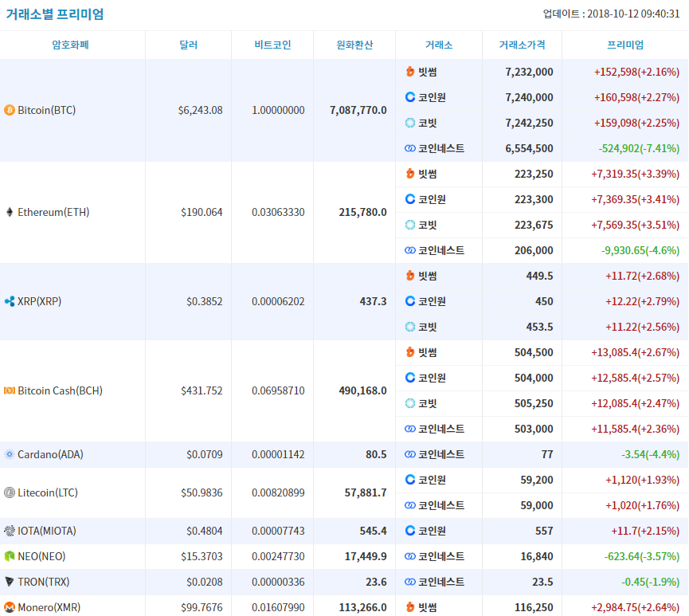Image resolution: width=689 pixels, height=616 pixels.
Task: Click the exchange price 223,675
Action: 534,225
